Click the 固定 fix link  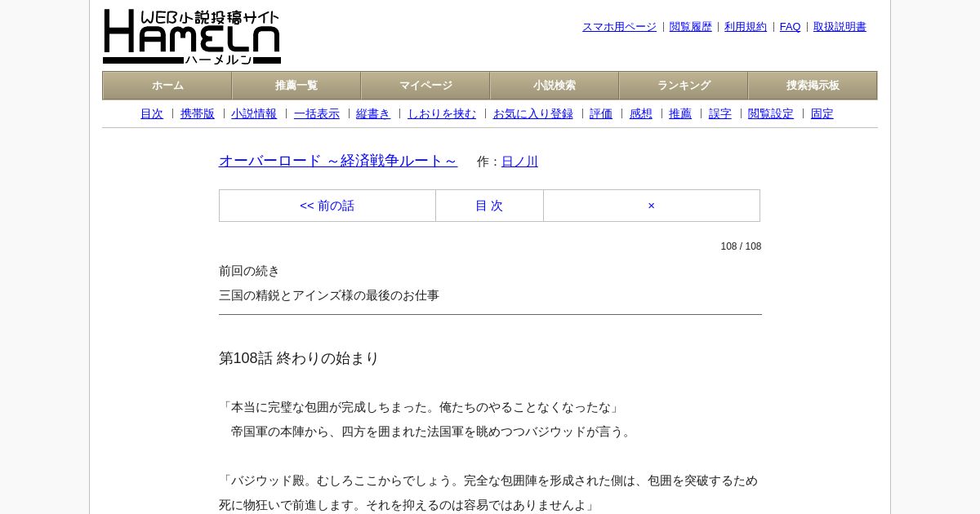(822, 114)
